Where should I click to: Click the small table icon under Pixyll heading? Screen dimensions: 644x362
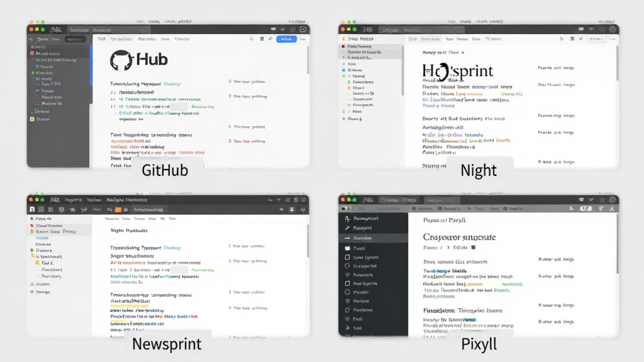pyautogui.click(x=473, y=248)
